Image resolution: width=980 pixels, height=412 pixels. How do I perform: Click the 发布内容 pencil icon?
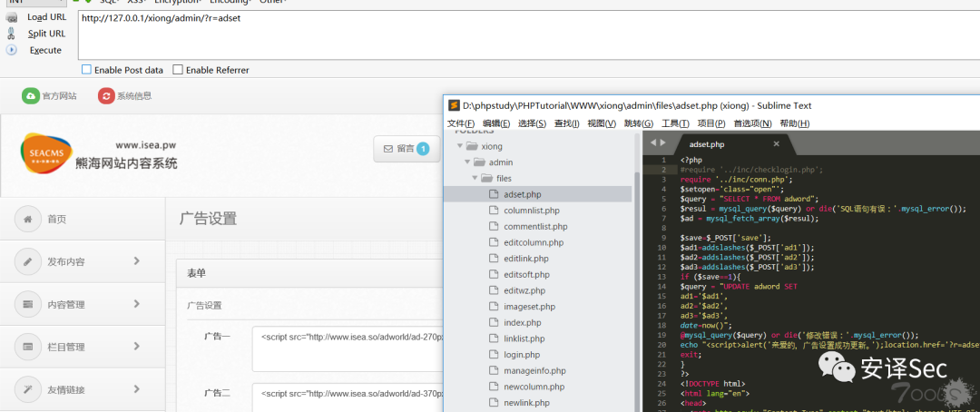pyautogui.click(x=28, y=261)
